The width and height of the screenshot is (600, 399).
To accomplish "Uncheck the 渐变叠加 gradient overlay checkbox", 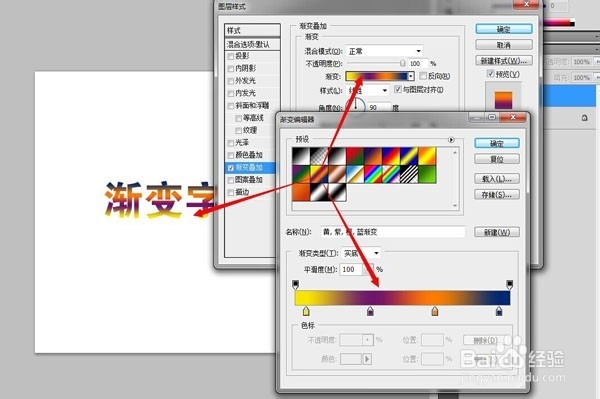I will [231, 168].
